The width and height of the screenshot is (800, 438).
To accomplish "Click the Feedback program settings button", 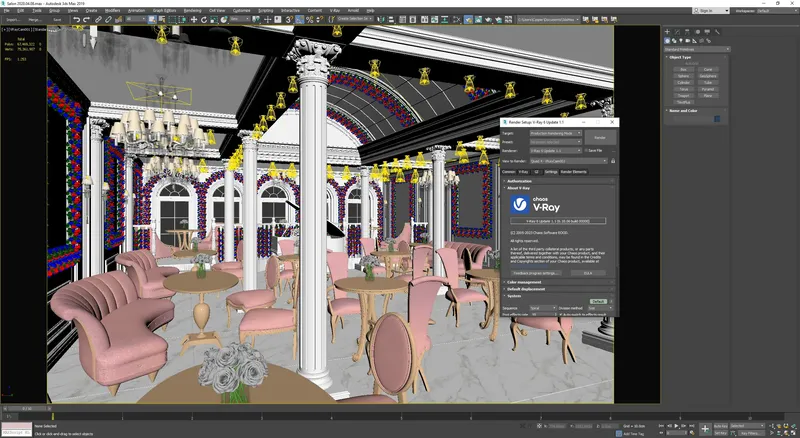I will point(536,273).
